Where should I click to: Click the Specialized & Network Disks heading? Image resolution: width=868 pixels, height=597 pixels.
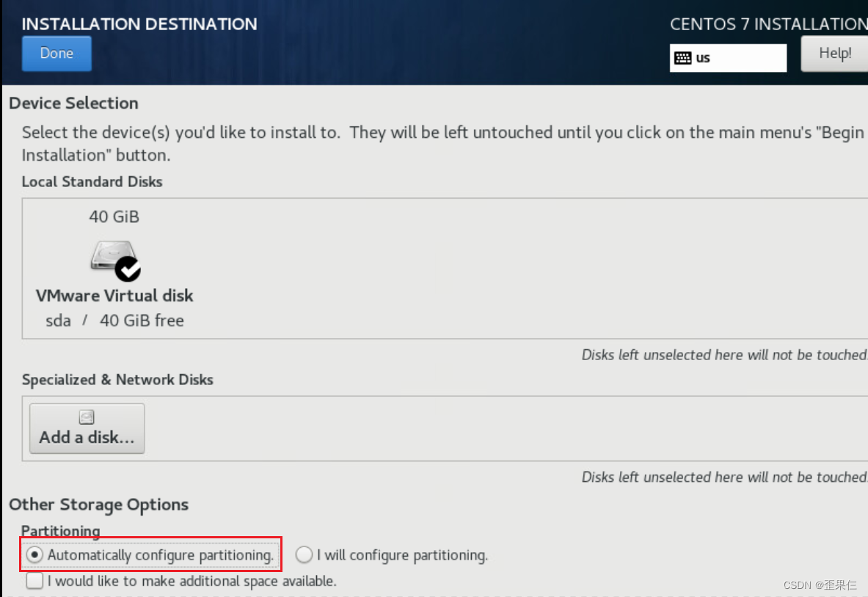pos(117,380)
